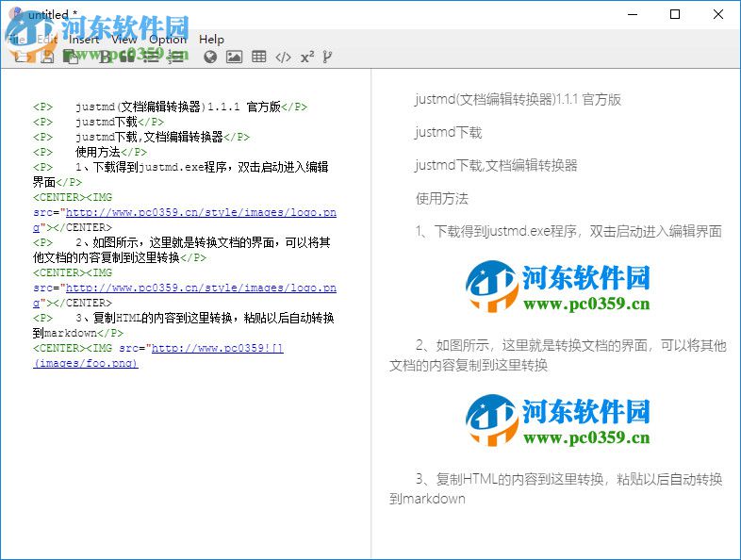Click editor line '使用方法</P>'

tap(90, 152)
